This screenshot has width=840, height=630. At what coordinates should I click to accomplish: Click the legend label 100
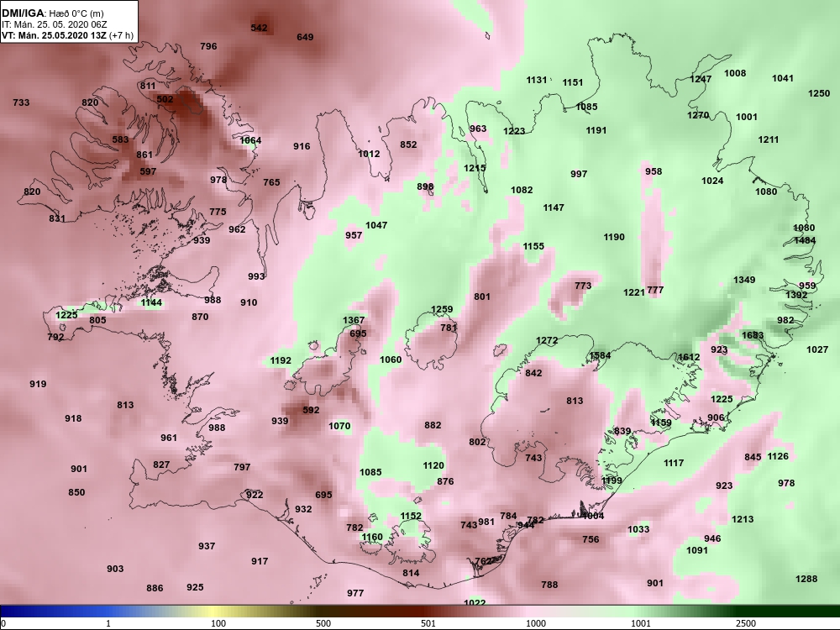[x=218, y=623]
